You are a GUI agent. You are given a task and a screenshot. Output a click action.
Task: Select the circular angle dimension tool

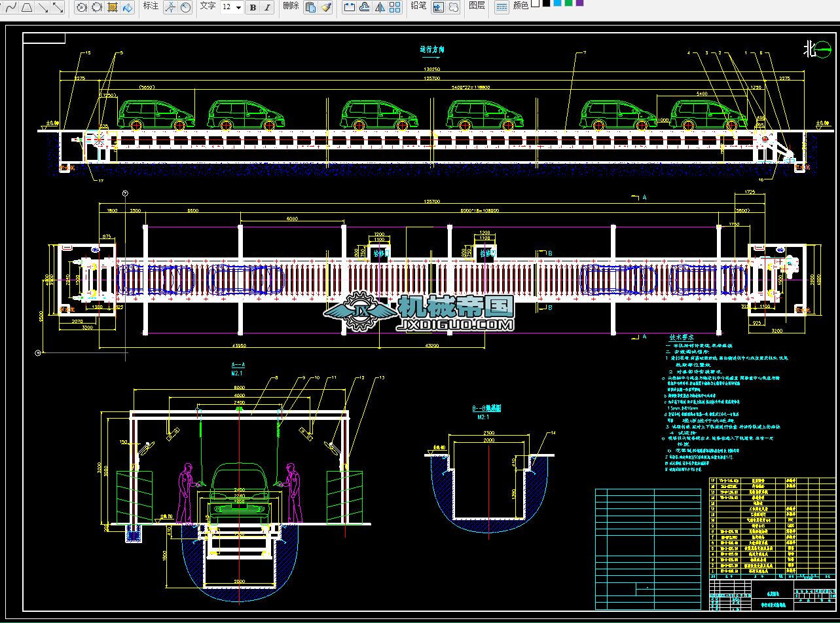(x=186, y=7)
